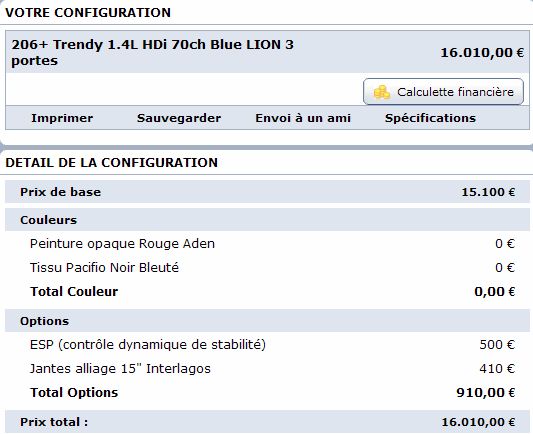Select the Prix de base row
The width and height of the screenshot is (533, 434).
267,192
